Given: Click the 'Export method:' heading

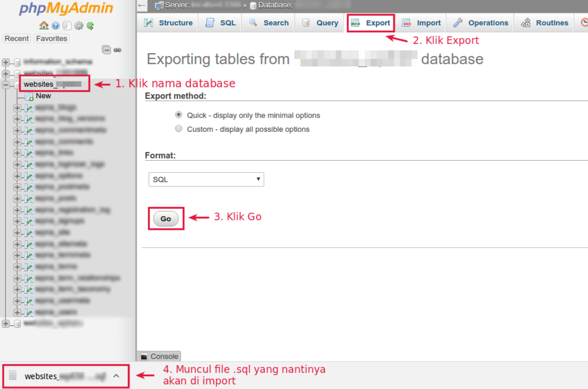Looking at the screenshot, I should click(175, 96).
